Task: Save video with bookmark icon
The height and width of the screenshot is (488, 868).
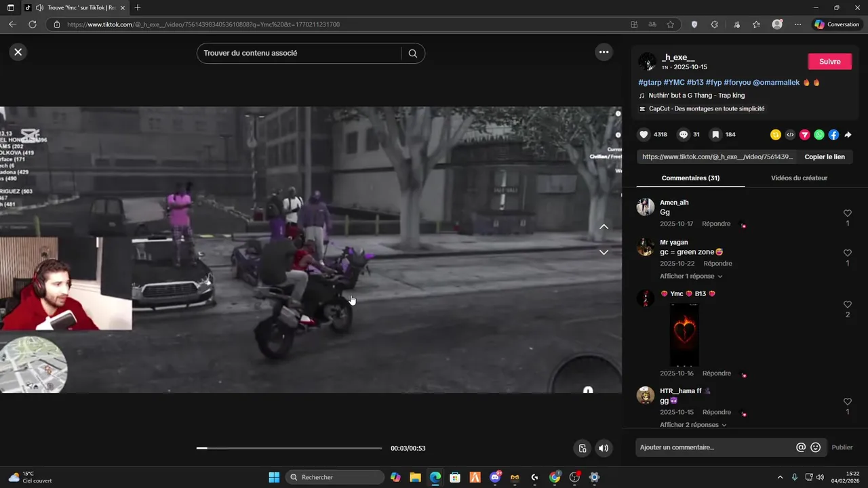Action: (x=715, y=135)
